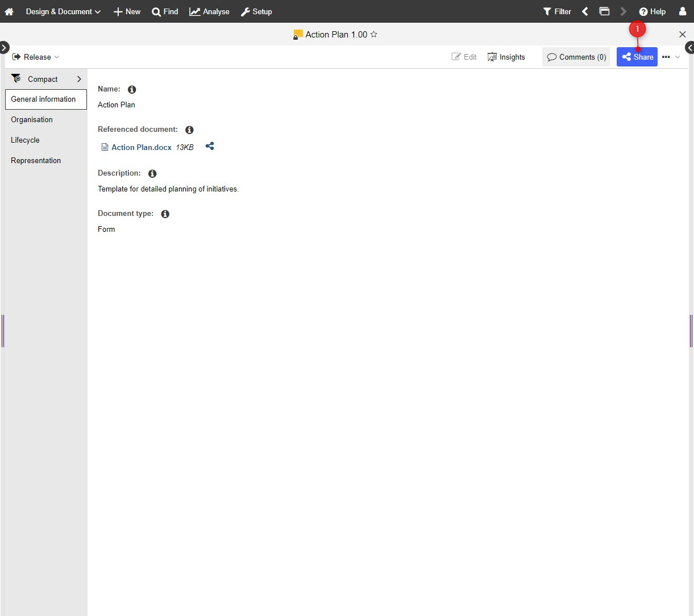
Task: Toggle favorite star for Action Plan 1.00
Action: click(374, 35)
